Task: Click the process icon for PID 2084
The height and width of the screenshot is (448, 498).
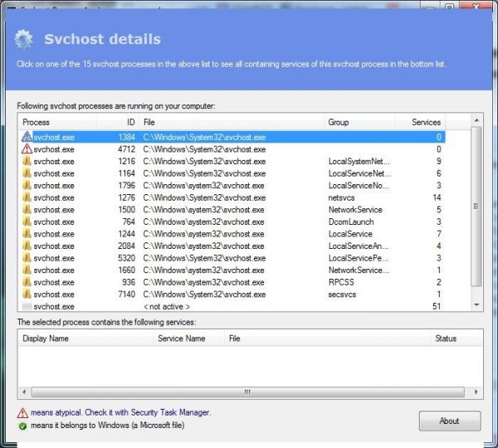Action: (x=27, y=246)
